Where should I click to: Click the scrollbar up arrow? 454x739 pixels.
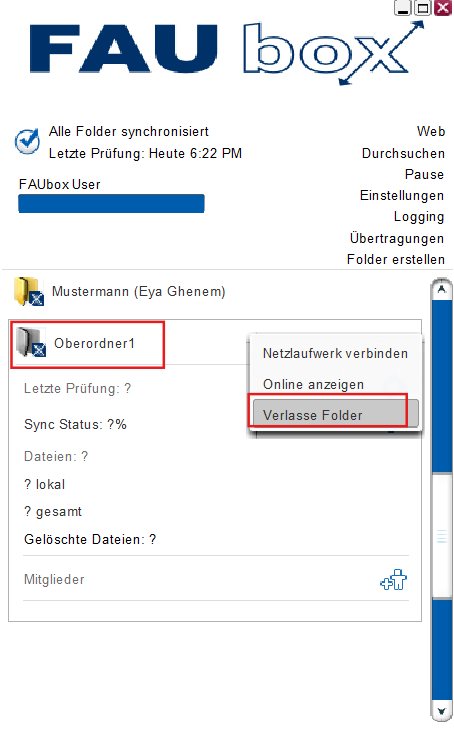tap(442, 289)
